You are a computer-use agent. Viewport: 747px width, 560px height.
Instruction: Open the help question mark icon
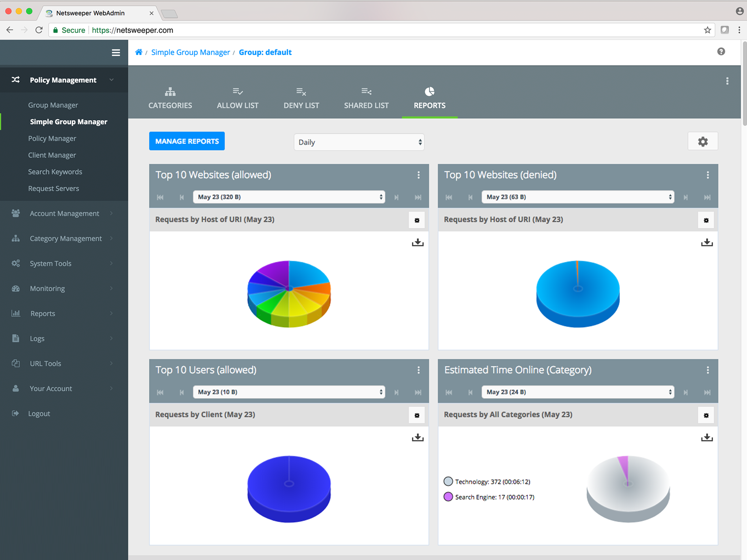(721, 52)
